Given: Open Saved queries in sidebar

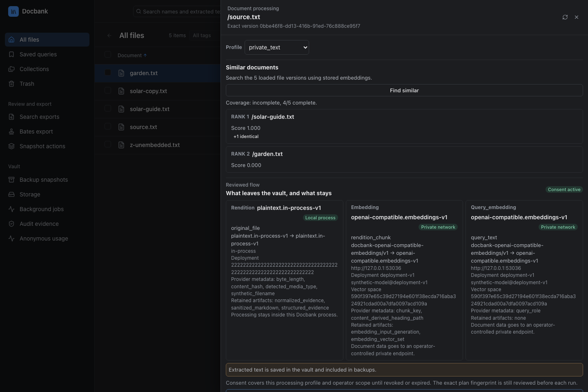Looking at the screenshot, I should click(x=47, y=54).
